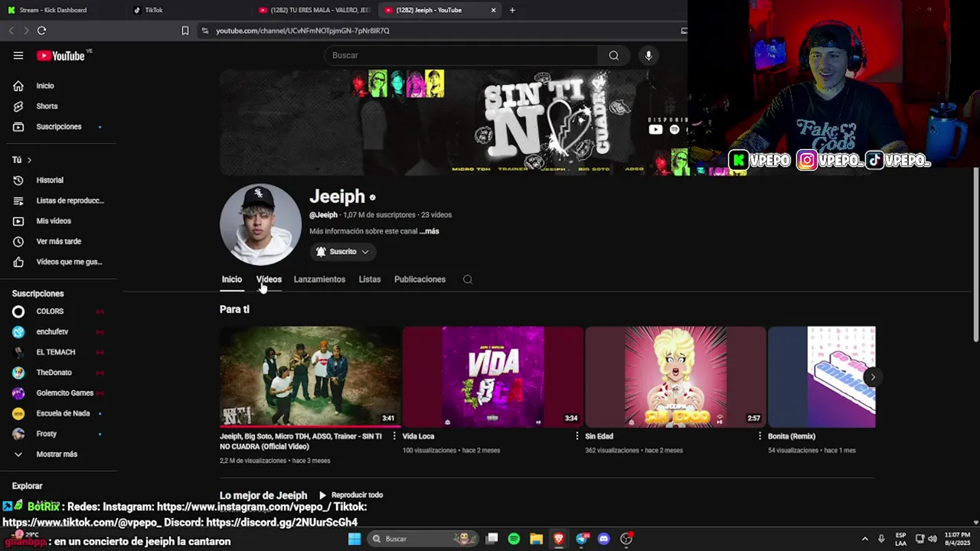The height and width of the screenshot is (551, 980).
Task: Activate voice search microphone
Action: coord(648,55)
